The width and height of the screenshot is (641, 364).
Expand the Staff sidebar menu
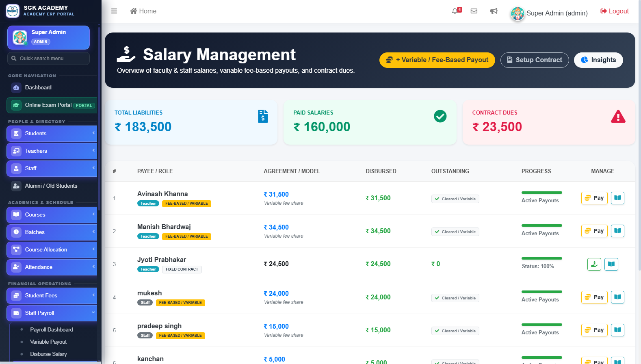[x=52, y=168]
